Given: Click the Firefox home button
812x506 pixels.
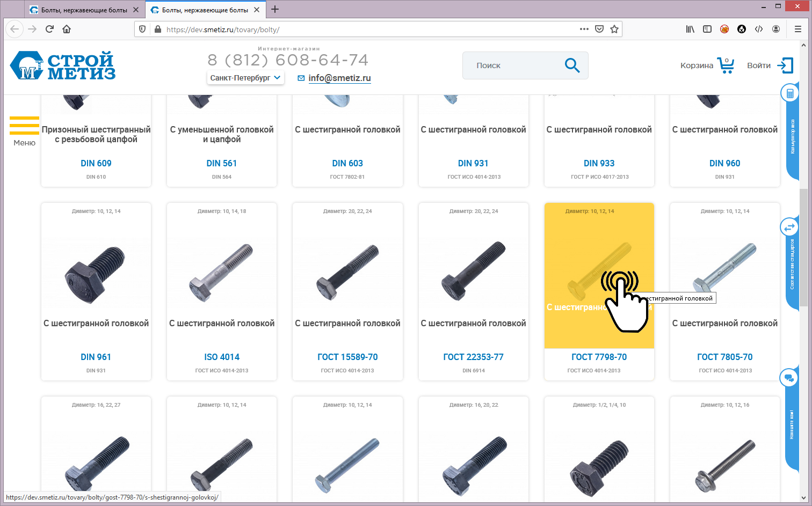Looking at the screenshot, I should (x=67, y=29).
